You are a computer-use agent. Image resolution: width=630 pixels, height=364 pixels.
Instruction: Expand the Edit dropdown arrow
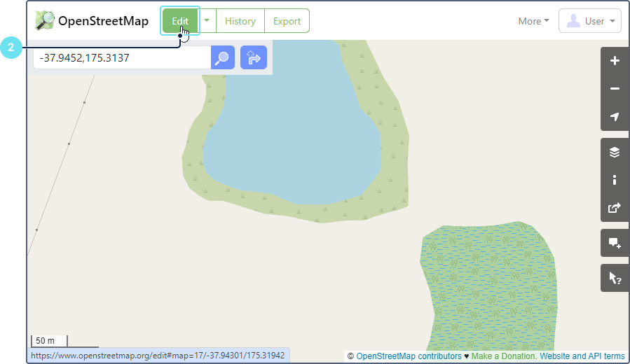pyautogui.click(x=207, y=21)
